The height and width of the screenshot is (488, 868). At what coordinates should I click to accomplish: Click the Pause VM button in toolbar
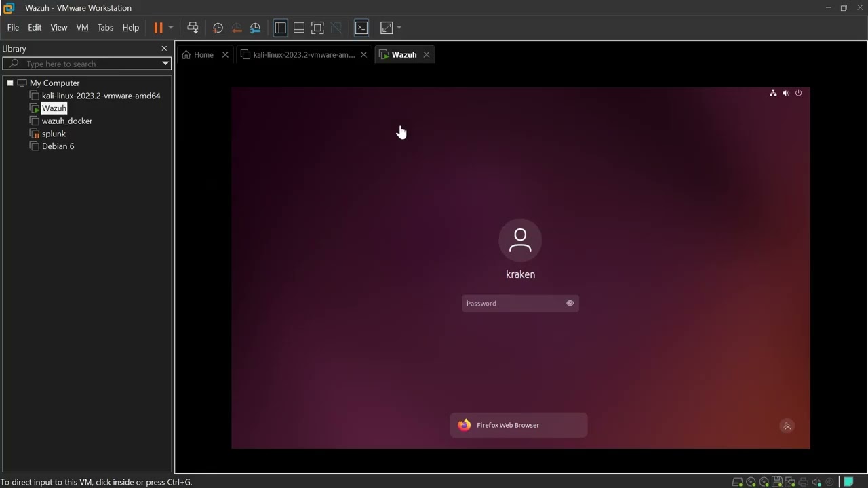click(x=158, y=28)
